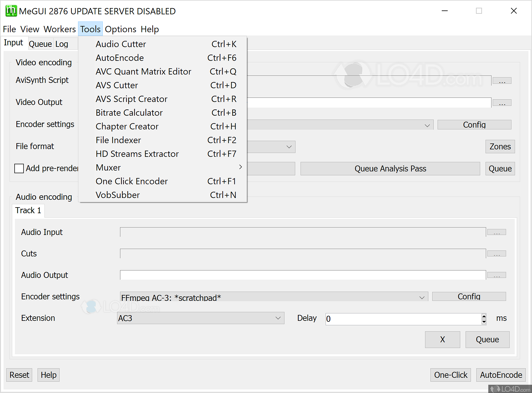Viewport: 532px width, 393px height.
Task: Open the Muxer submenu
Action: point(108,167)
